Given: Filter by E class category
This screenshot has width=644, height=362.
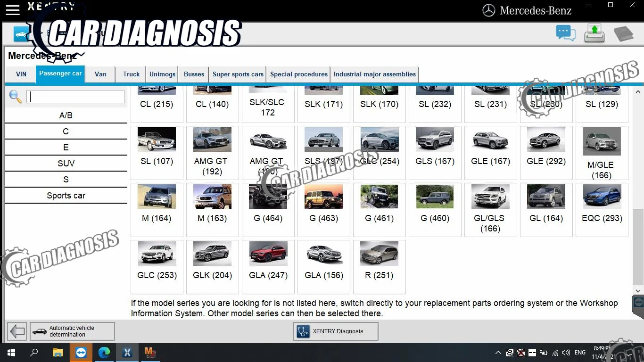Looking at the screenshot, I should tap(66, 148).
